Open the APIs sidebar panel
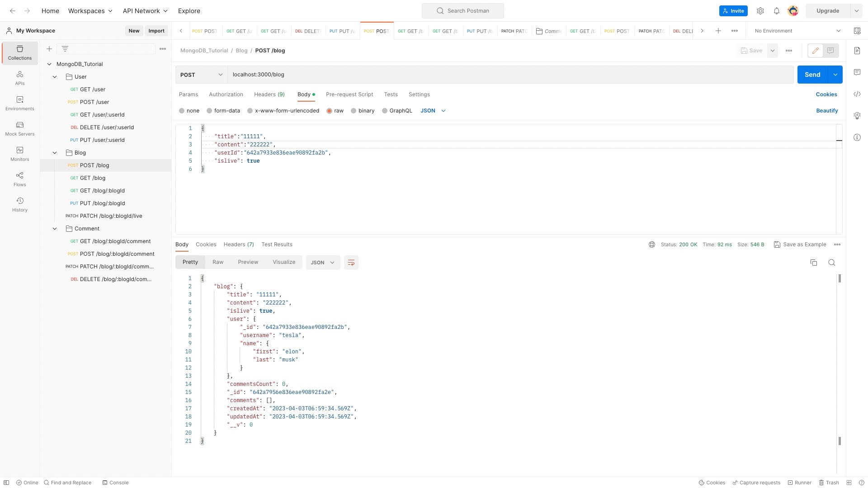 [20, 78]
